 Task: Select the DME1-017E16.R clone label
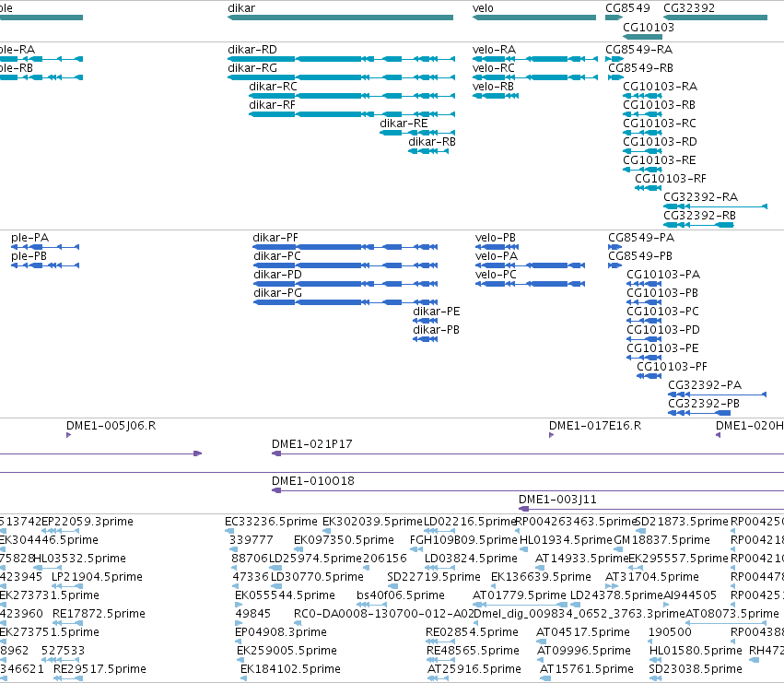click(x=595, y=426)
